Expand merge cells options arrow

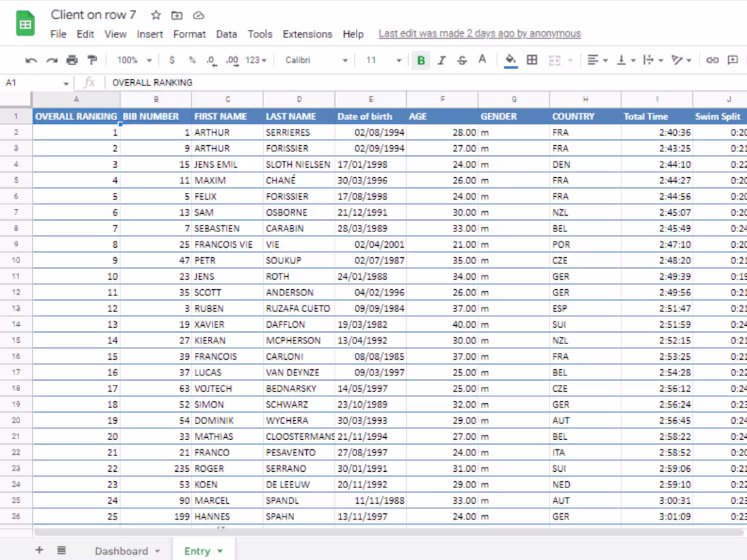click(570, 60)
